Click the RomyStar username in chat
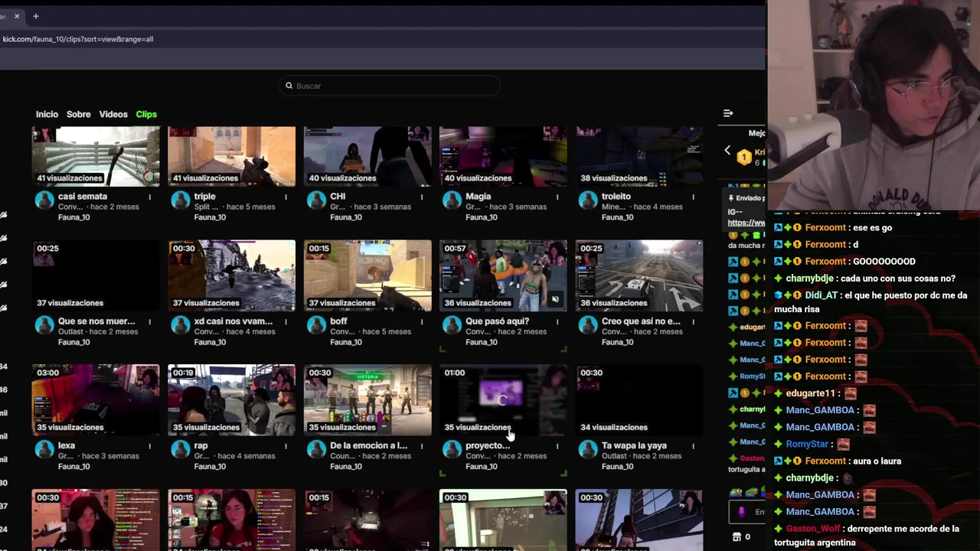This screenshot has width=980, height=551. [808, 444]
